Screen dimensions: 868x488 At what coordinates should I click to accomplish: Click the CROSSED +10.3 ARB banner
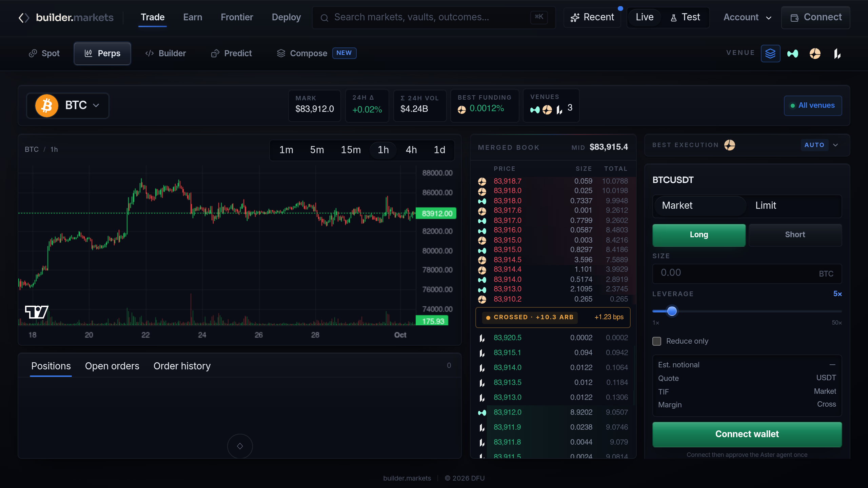pyautogui.click(x=553, y=318)
